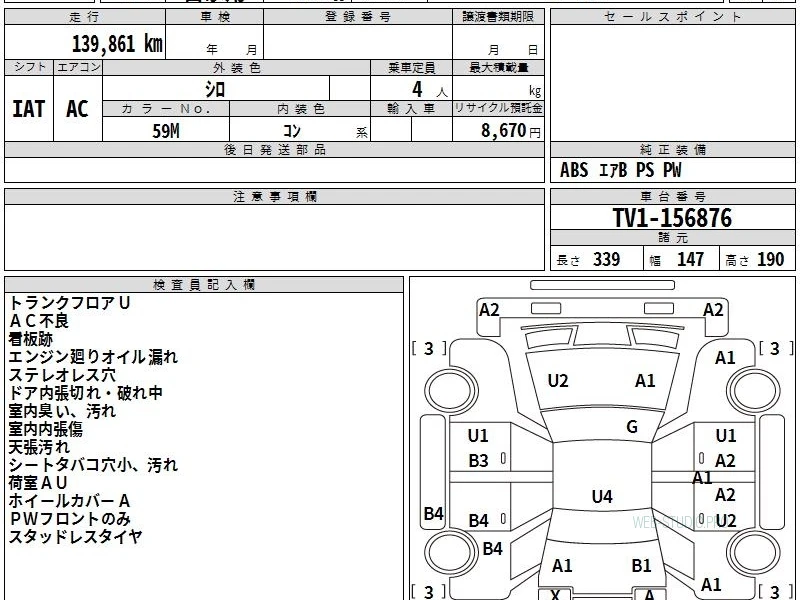This screenshot has height=600, width=800.
Task: Select the note 天張汚れ
Action: click(x=39, y=447)
